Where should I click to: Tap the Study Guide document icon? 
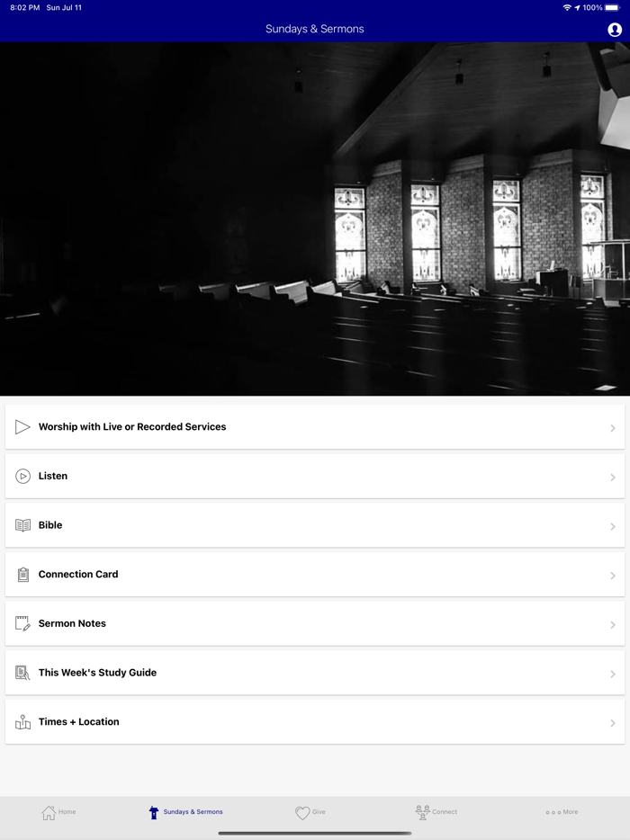click(x=22, y=673)
